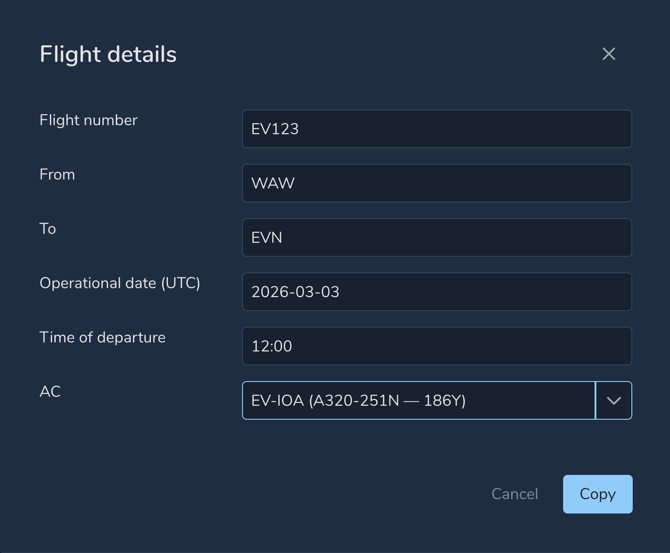Place cursor in field showing 12:00
Viewport: 670px width, 553px height.
[x=436, y=346]
